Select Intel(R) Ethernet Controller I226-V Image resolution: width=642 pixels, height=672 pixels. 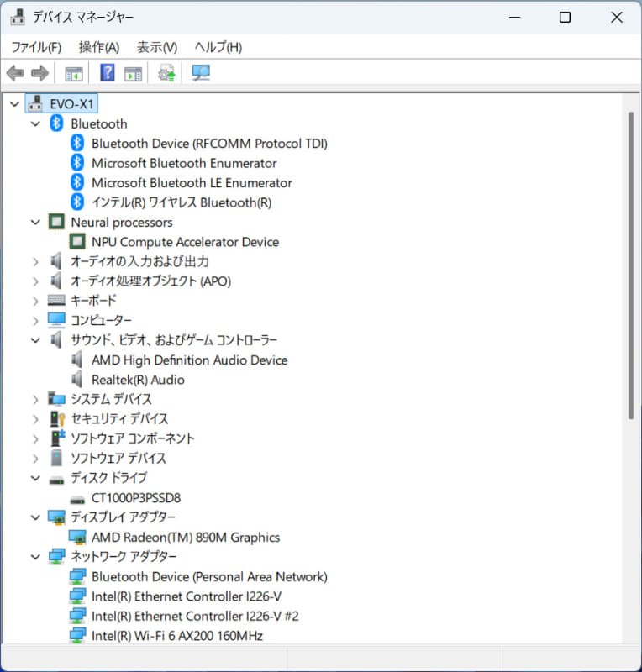(x=187, y=596)
